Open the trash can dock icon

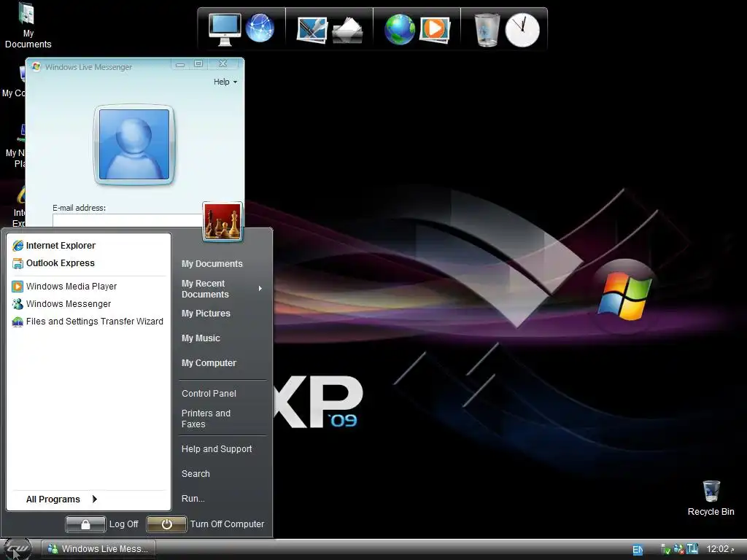[x=487, y=29]
